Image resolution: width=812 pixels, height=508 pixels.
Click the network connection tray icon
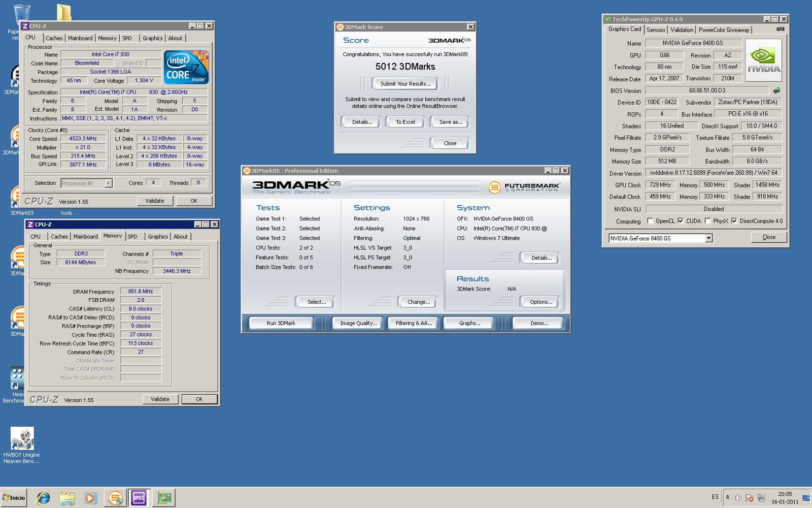pos(761,498)
